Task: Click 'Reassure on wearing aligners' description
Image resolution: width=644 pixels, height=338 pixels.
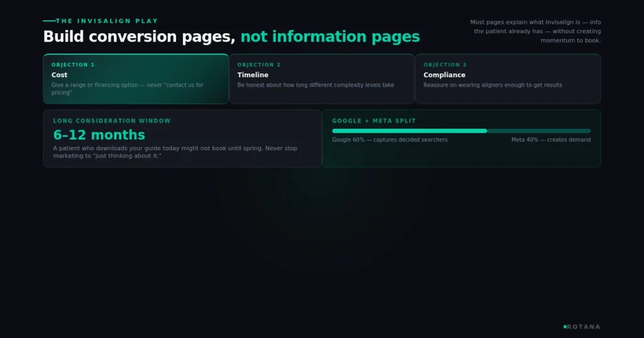Action: pyautogui.click(x=492, y=85)
